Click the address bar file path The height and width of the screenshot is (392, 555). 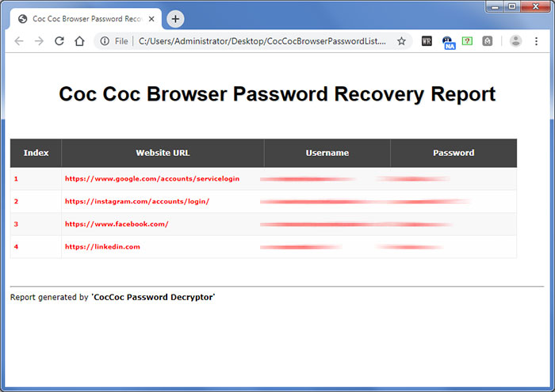262,41
